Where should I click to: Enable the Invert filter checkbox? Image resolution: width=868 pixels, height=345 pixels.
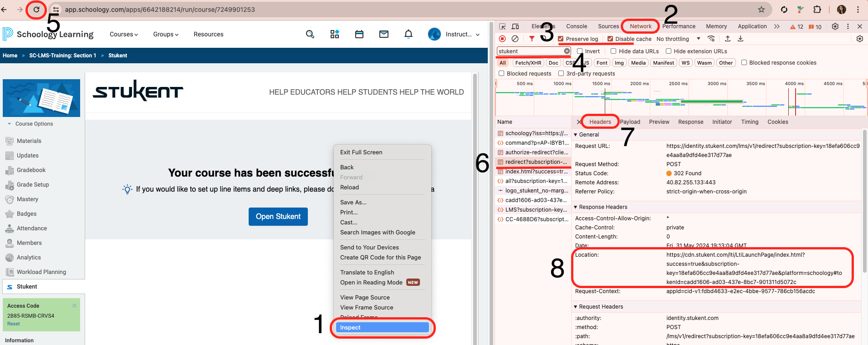pyautogui.click(x=580, y=51)
